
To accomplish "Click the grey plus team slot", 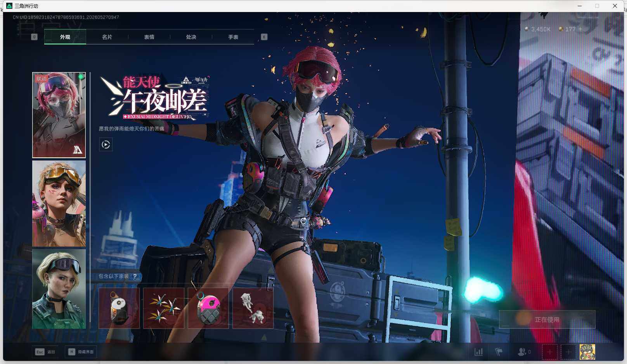I will click(568, 352).
